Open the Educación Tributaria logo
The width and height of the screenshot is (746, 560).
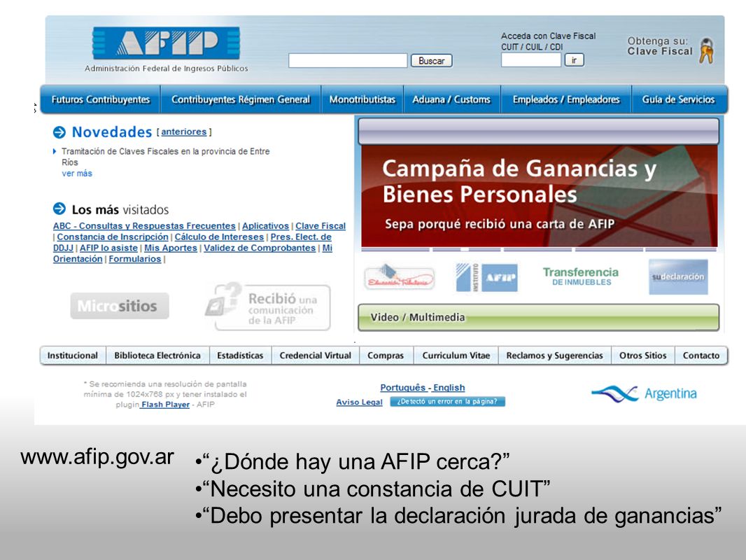click(x=400, y=277)
